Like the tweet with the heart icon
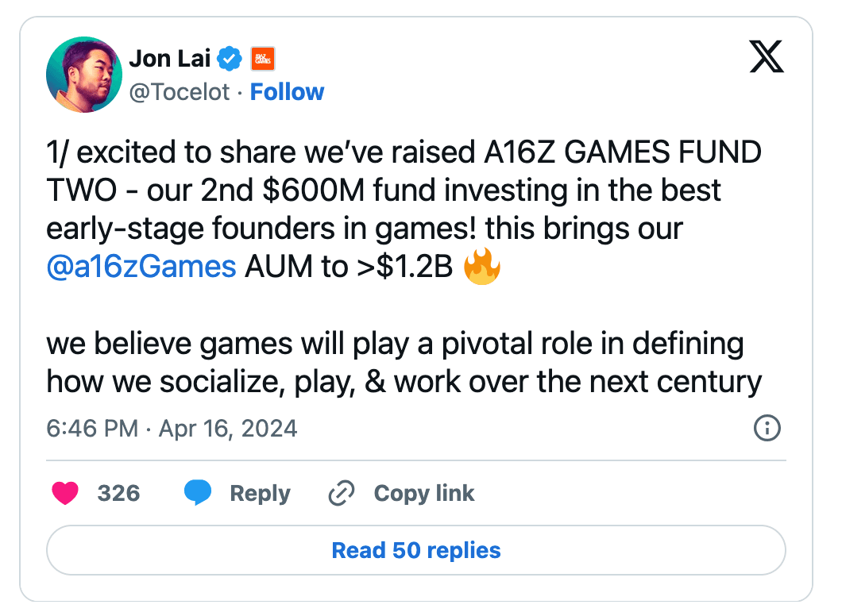 pos(67,493)
